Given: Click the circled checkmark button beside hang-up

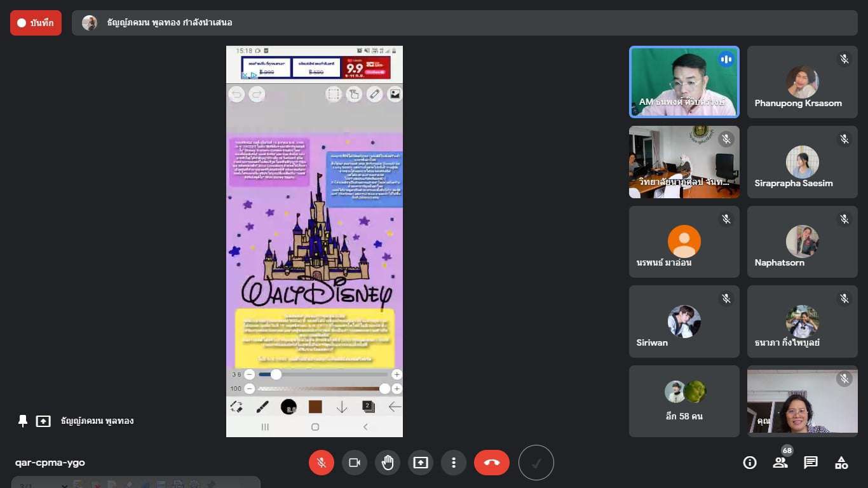Looking at the screenshot, I should [536, 463].
